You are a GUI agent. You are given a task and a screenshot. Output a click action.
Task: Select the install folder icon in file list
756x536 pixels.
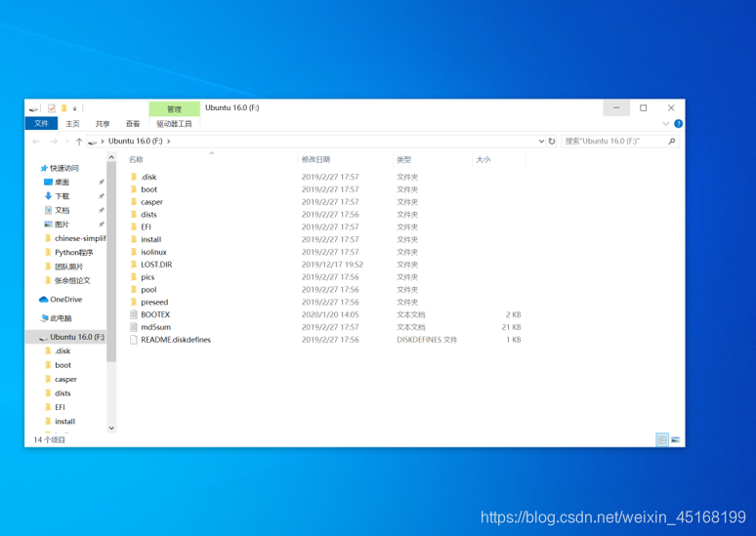pos(134,239)
